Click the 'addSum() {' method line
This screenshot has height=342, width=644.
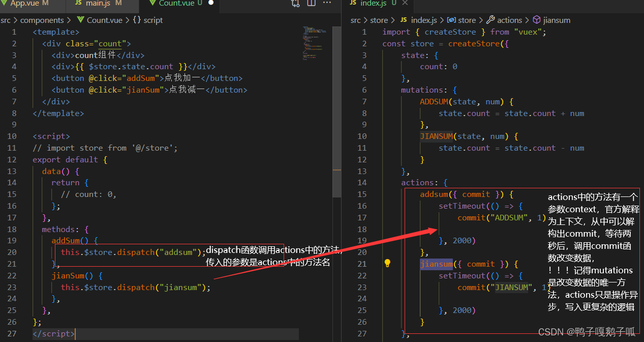tap(75, 240)
